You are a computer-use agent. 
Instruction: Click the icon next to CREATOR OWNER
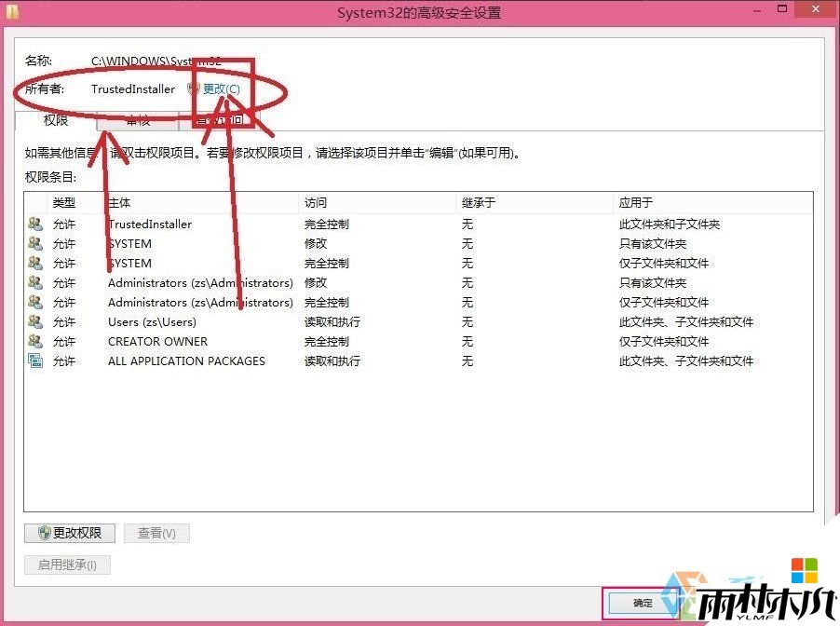pyautogui.click(x=35, y=341)
